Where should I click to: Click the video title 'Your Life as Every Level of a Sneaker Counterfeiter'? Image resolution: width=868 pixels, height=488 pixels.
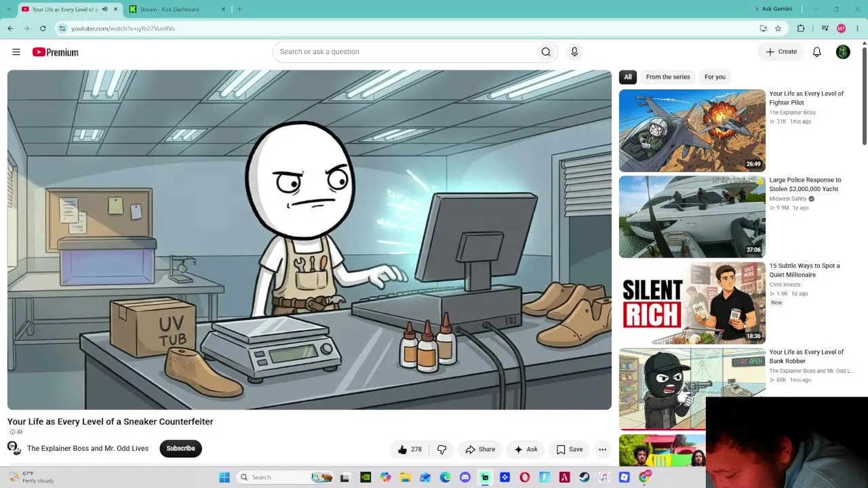(x=111, y=422)
